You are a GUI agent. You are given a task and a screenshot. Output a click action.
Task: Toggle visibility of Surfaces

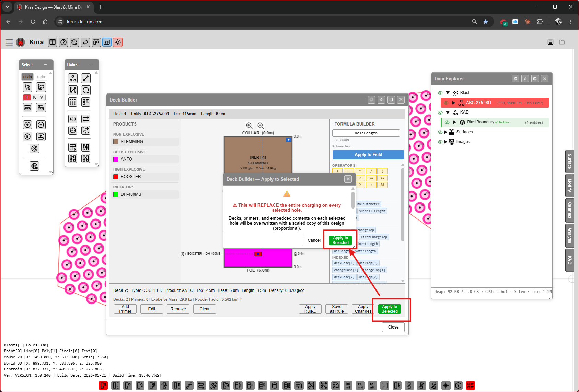[440, 132]
